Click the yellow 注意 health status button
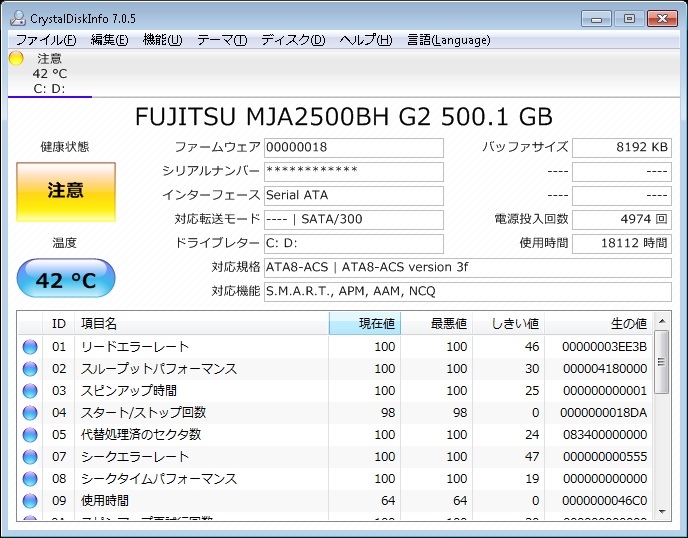Viewport: 688px width, 538px height. (x=66, y=191)
